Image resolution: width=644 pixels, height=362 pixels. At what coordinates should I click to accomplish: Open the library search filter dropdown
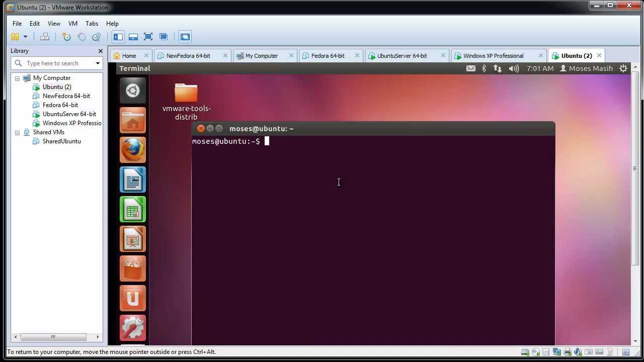pyautogui.click(x=98, y=63)
